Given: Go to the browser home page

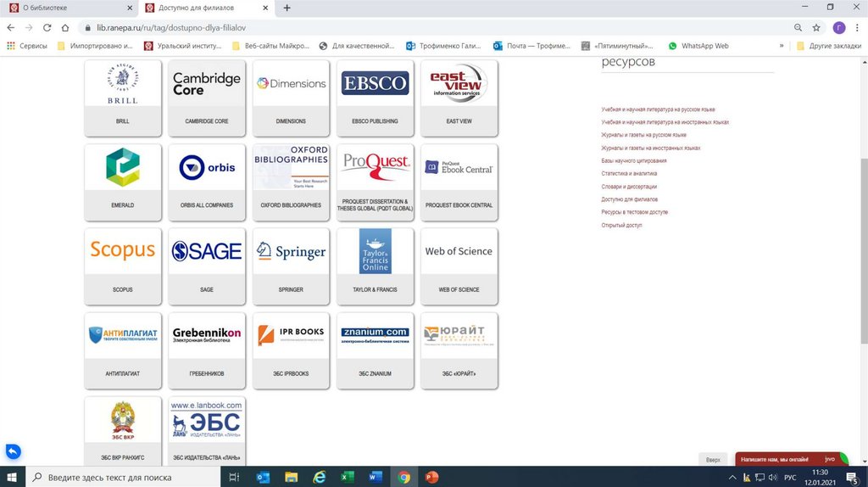Looking at the screenshot, I should 65,28.
